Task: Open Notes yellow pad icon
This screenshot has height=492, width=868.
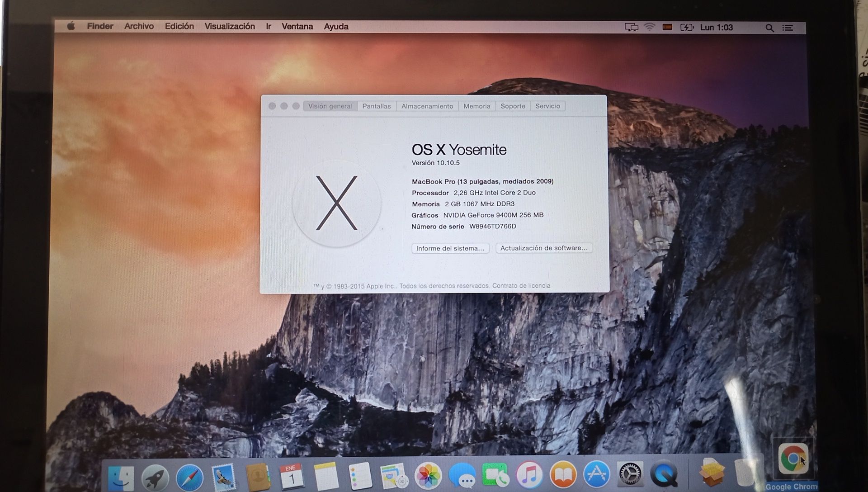Action: 325,476
